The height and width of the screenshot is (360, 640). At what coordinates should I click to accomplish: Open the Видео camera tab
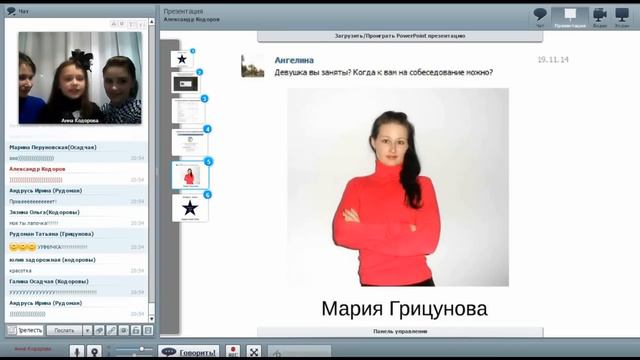[x=600, y=17]
